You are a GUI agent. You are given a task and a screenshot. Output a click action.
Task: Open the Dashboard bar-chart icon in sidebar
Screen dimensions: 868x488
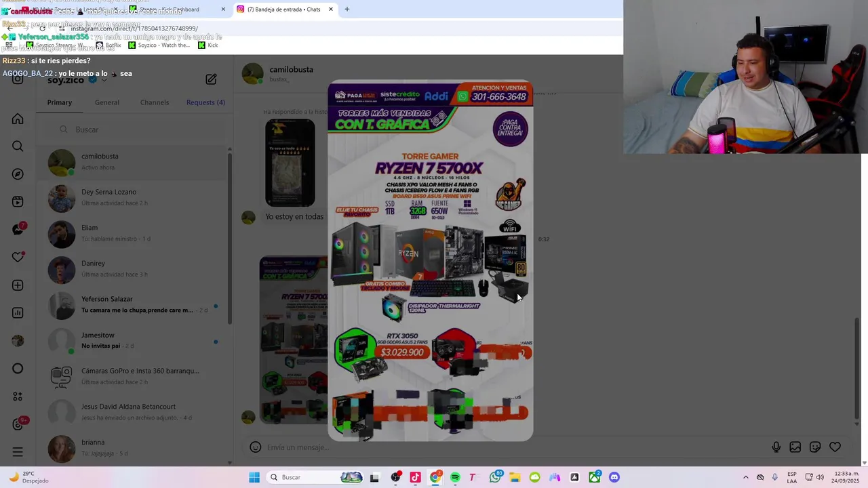(x=18, y=313)
